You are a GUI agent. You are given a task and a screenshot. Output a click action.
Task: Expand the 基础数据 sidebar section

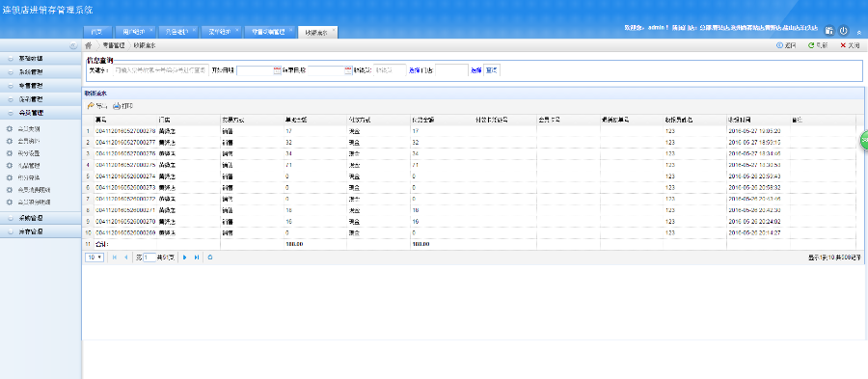pos(41,58)
